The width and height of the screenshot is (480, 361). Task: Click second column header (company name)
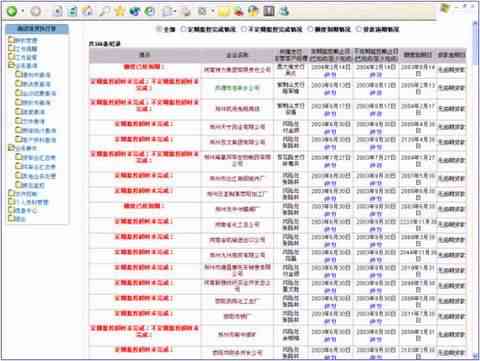click(237, 55)
